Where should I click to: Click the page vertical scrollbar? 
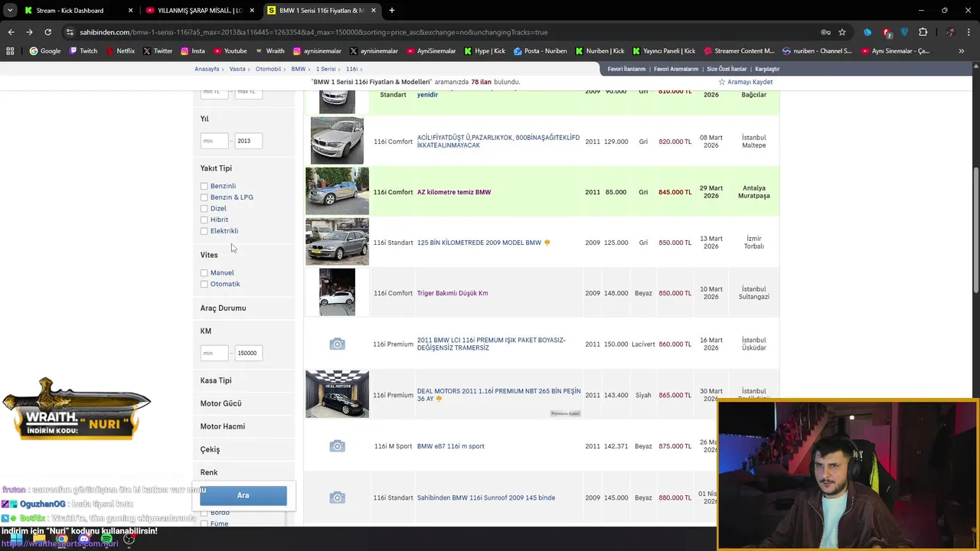975,230
